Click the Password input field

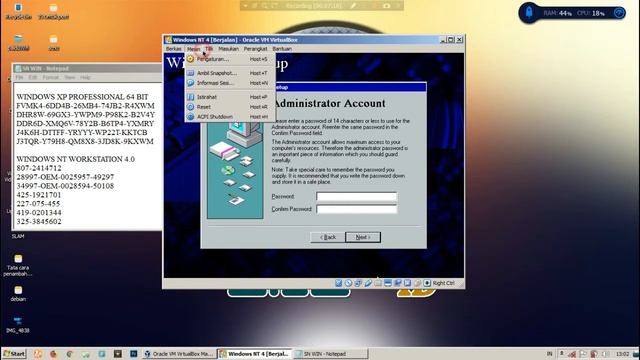[356, 197]
